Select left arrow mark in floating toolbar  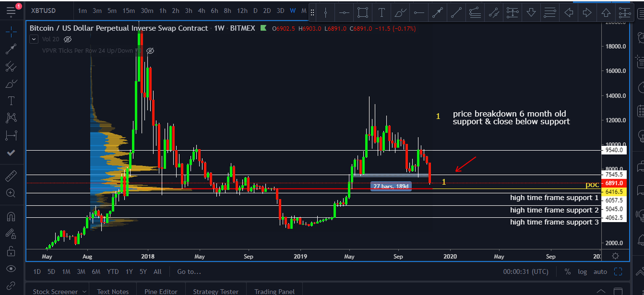click(569, 12)
